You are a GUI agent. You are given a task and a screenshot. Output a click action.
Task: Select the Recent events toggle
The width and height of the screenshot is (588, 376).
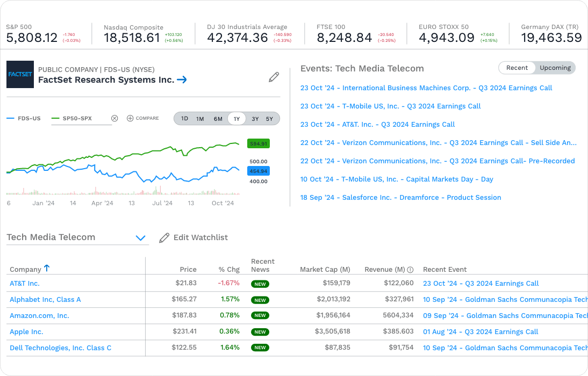517,68
